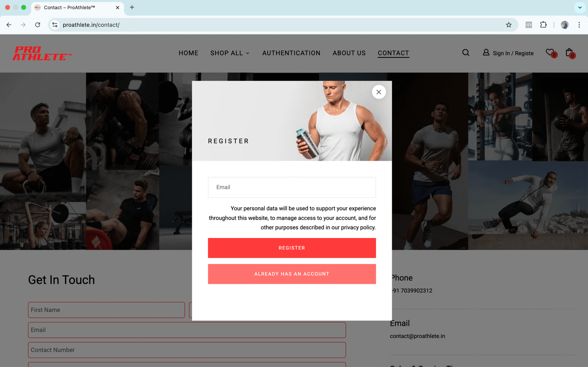Open the browser extensions puzzle icon

pos(543,25)
